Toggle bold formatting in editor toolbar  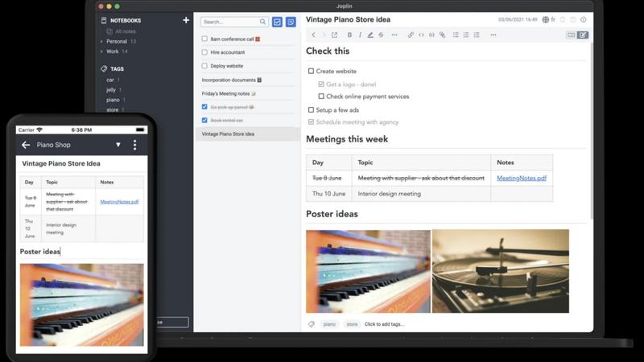[x=349, y=35]
